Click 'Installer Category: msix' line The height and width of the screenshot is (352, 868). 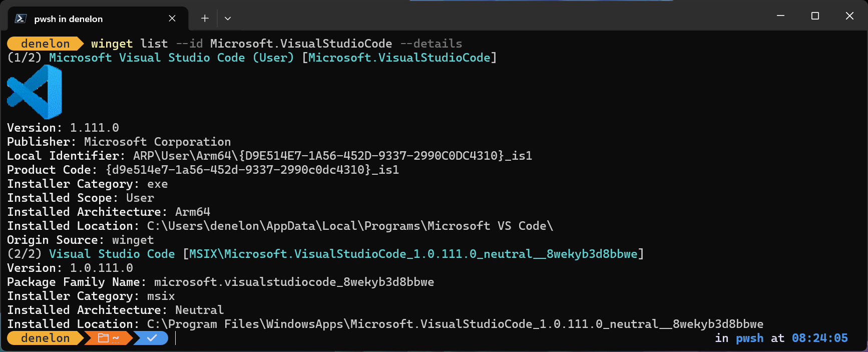pyautogui.click(x=91, y=296)
